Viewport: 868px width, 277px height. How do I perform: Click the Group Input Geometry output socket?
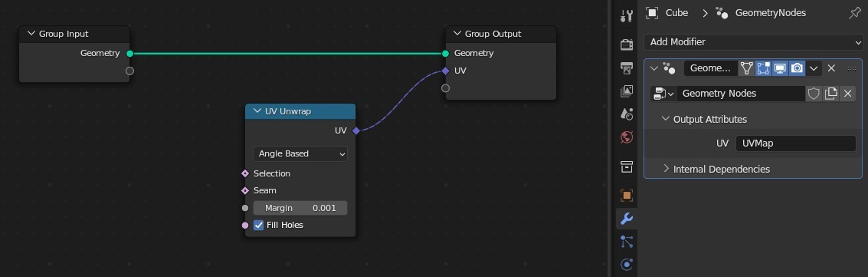[x=129, y=54]
